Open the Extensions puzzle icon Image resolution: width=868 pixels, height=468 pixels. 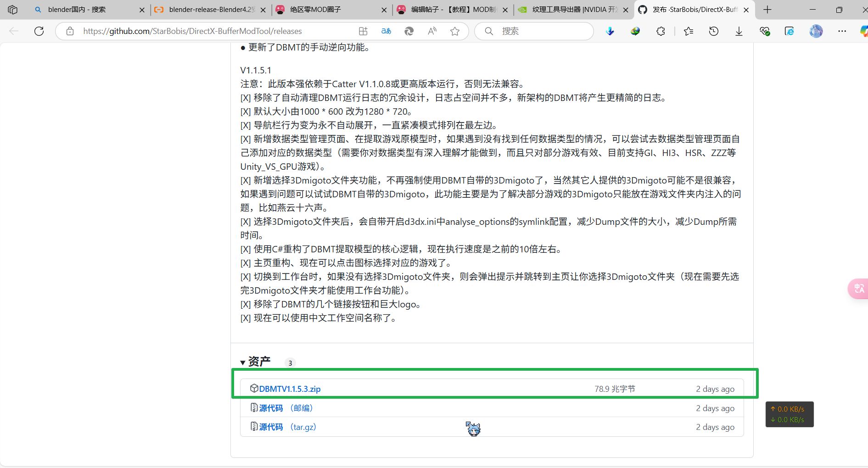[x=661, y=31]
